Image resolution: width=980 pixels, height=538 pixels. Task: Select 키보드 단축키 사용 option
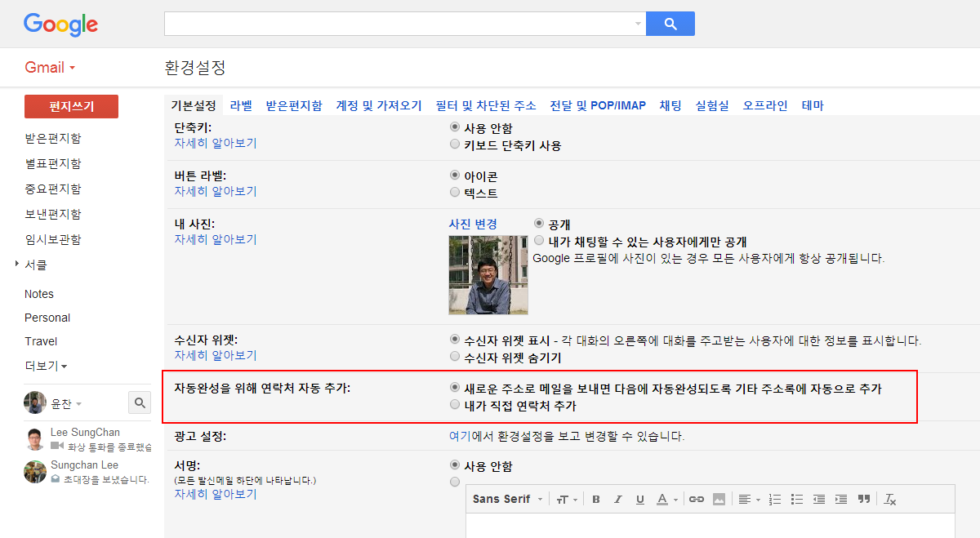point(455,145)
